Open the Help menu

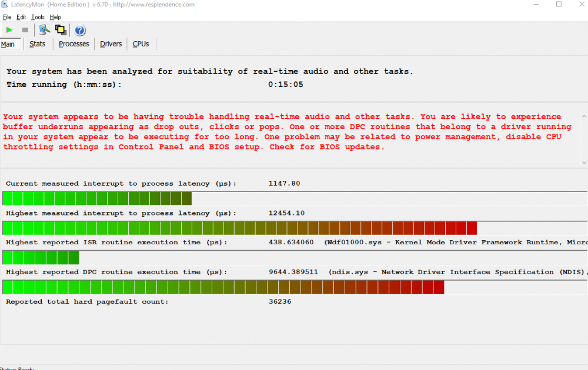[x=55, y=17]
